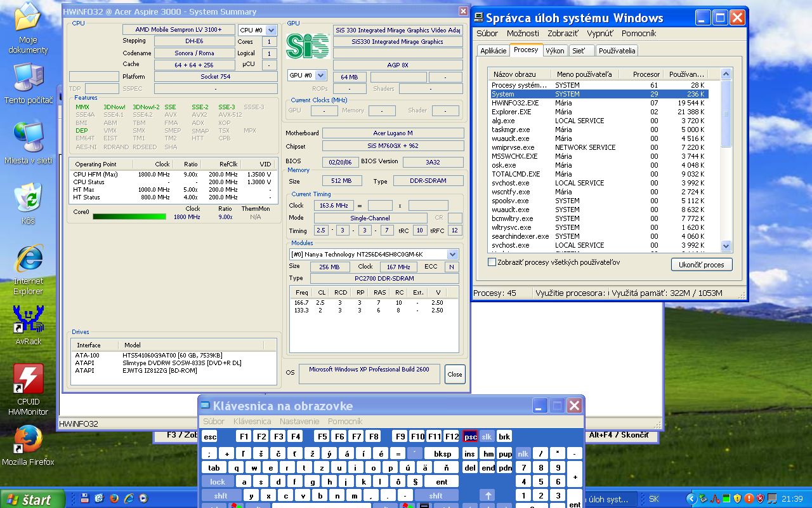The height and width of the screenshot is (508, 812).
Task: Toggle the slk scroll lock key
Action: click(x=487, y=436)
